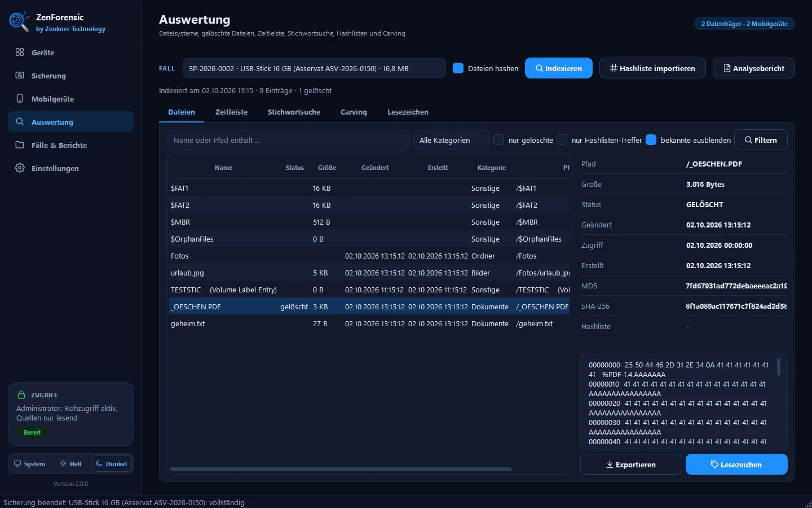Click the Auswertung search icon
The height and width of the screenshot is (508, 812).
[20, 121]
